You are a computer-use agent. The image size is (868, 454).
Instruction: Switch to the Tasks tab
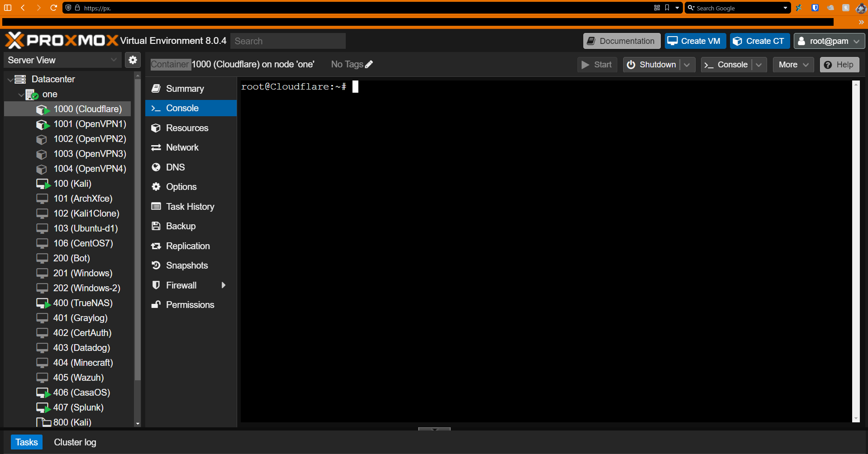[27, 442]
